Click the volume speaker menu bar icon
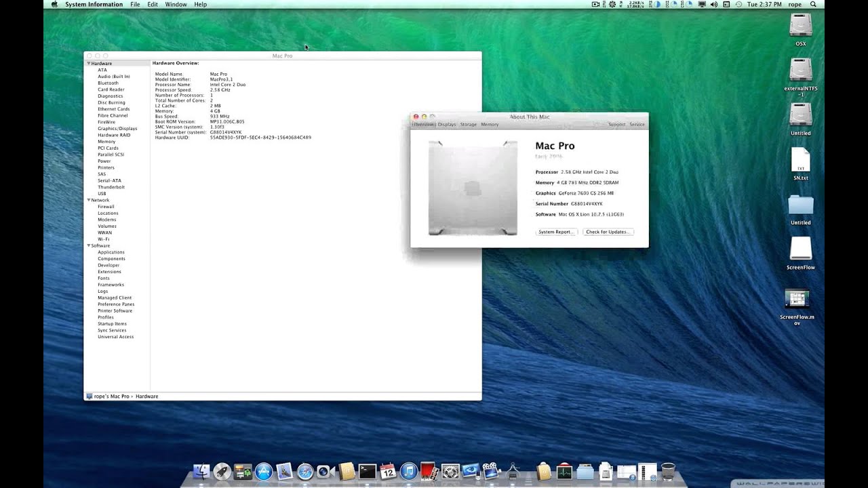The width and height of the screenshot is (868, 488). point(714,4)
